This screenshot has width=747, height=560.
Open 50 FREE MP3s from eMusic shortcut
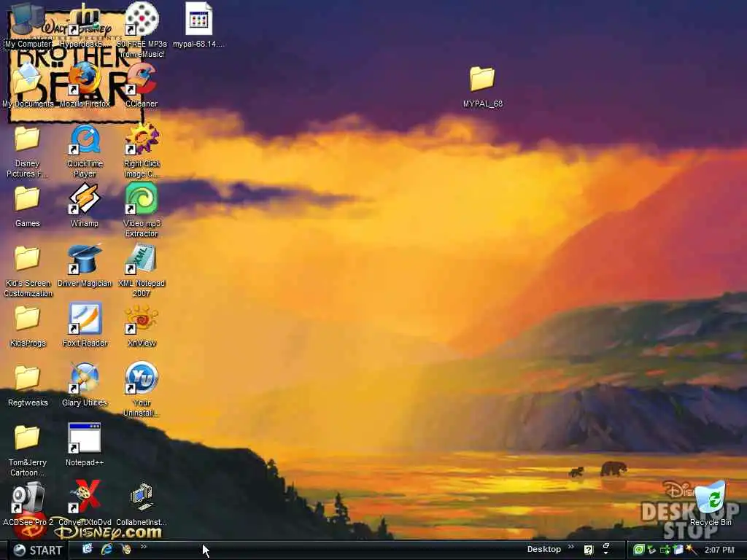pyautogui.click(x=142, y=29)
